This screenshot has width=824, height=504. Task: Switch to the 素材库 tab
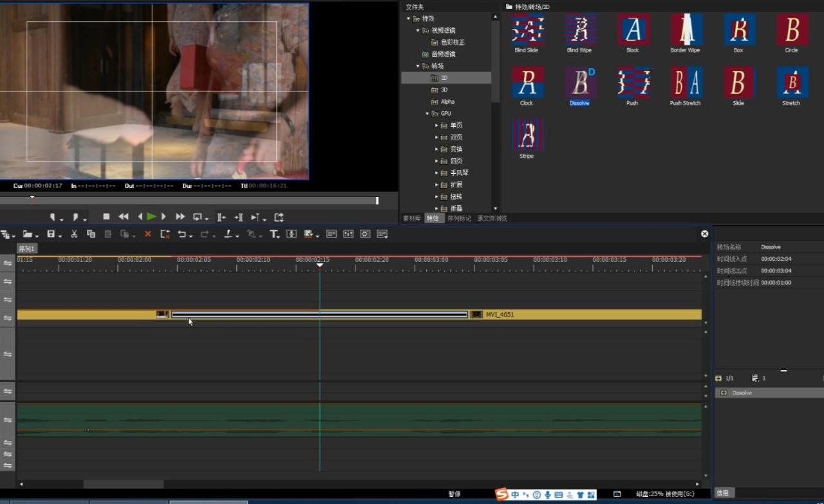coord(411,218)
